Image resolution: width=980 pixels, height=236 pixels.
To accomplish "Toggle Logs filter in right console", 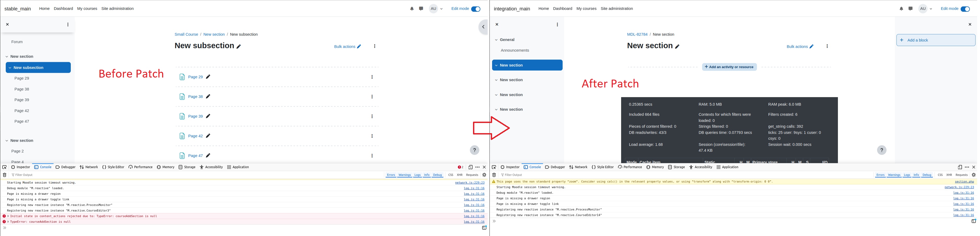I will coord(907,175).
